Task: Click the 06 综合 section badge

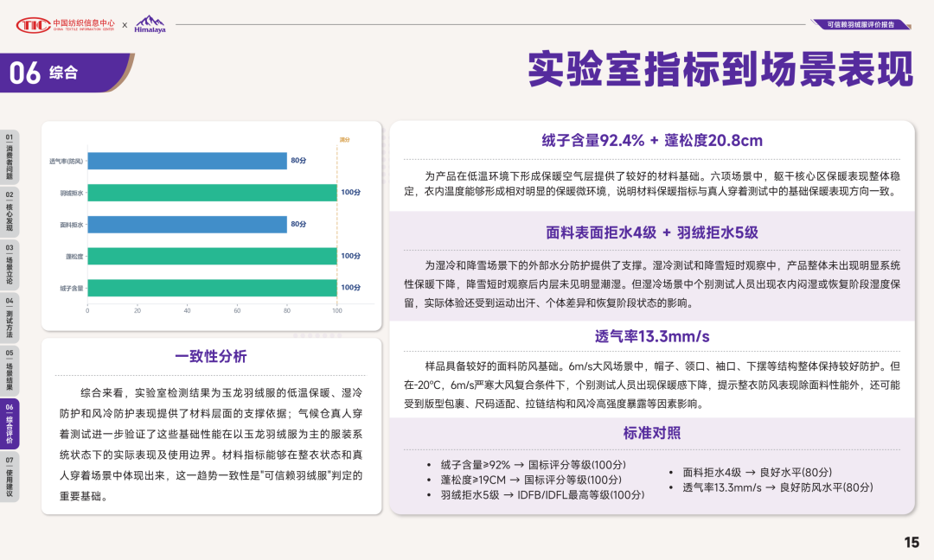Action: pyautogui.click(x=66, y=73)
